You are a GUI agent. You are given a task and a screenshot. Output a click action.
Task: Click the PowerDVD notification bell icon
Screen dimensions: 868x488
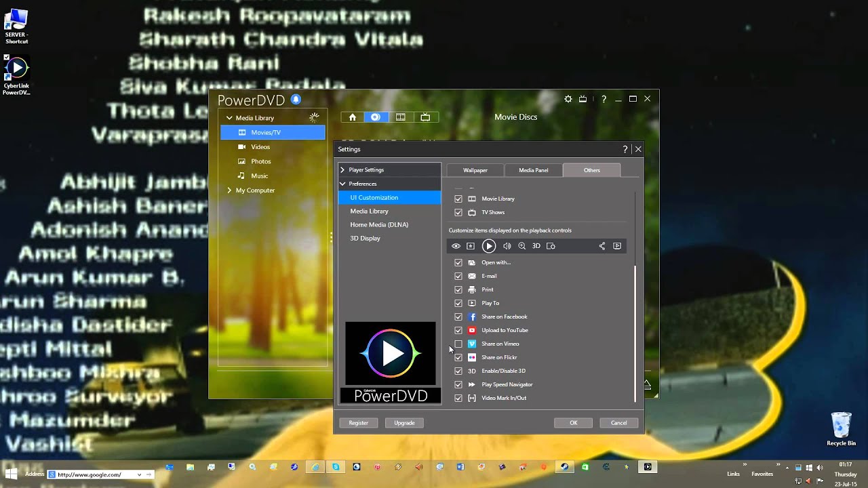click(296, 100)
